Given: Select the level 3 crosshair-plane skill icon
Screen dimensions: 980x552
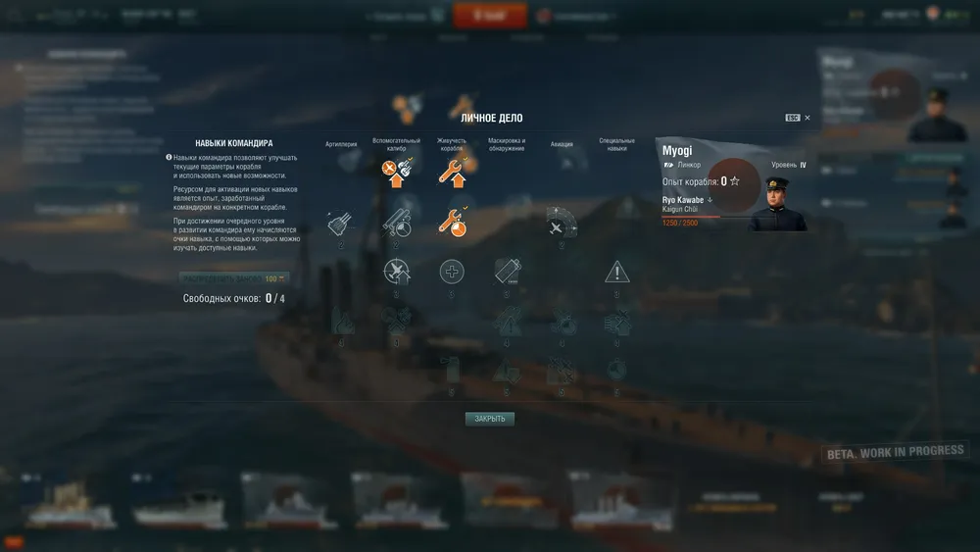Looking at the screenshot, I should [397, 272].
